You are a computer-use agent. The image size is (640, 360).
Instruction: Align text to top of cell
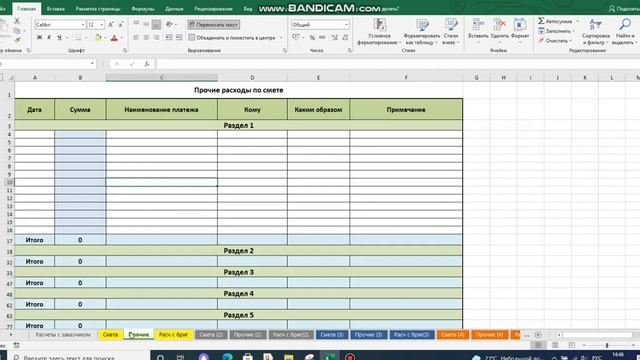pos(136,24)
